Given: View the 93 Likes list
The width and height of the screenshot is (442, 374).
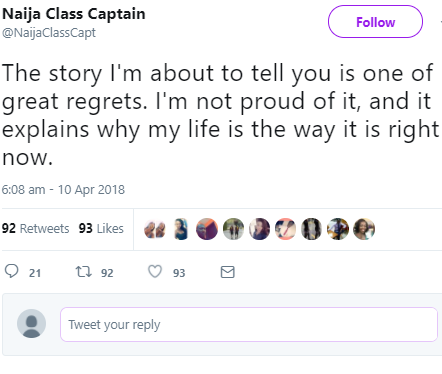Looking at the screenshot, I should coord(101,228).
